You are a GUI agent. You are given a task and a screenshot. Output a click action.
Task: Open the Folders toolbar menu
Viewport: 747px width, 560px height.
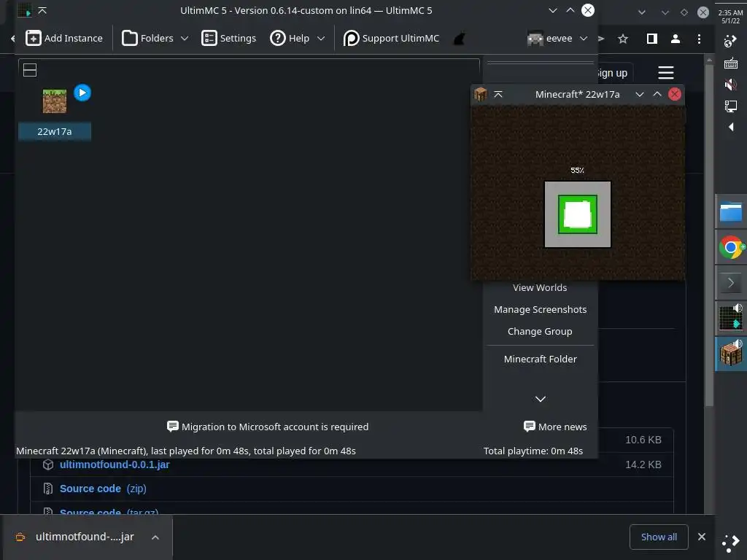coord(147,38)
